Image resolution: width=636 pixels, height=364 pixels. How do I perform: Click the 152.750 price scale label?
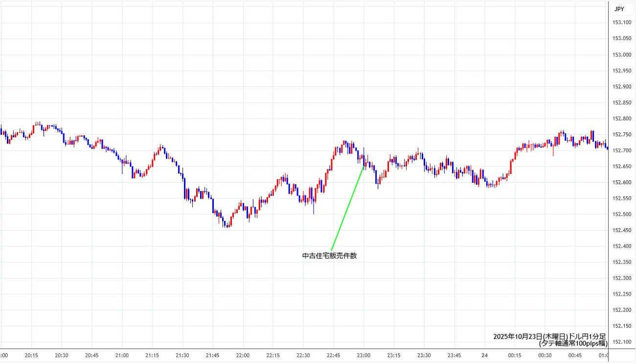621,135
